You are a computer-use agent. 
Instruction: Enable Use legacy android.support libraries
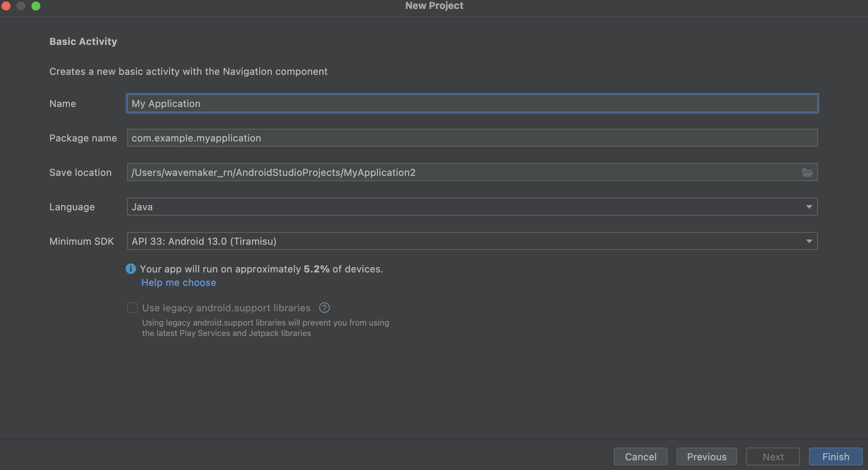(x=132, y=308)
